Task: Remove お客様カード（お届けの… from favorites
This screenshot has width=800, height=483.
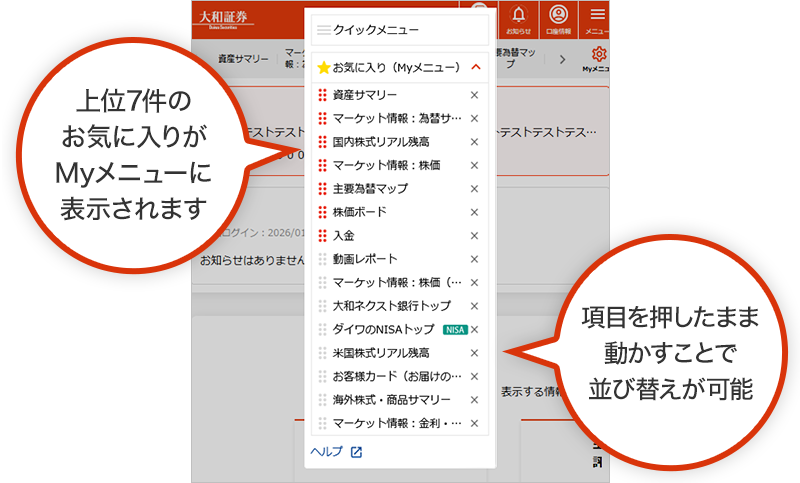Action: click(x=474, y=376)
